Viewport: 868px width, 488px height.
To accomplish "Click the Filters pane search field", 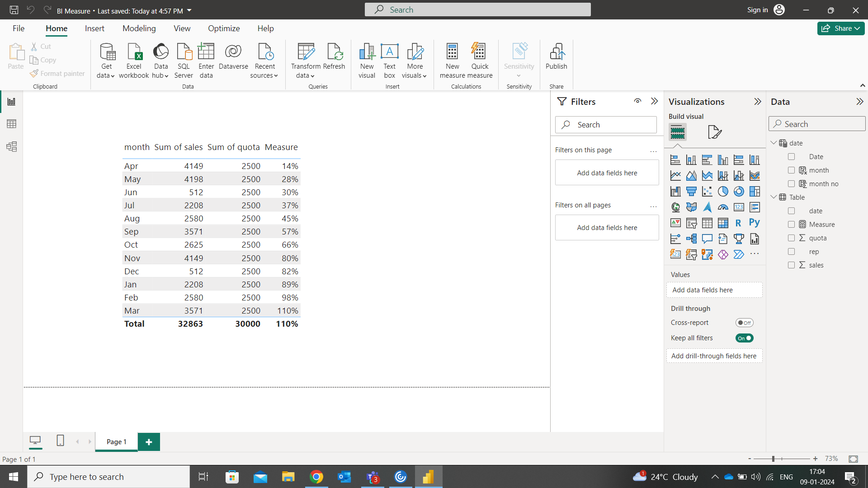I will [x=606, y=125].
